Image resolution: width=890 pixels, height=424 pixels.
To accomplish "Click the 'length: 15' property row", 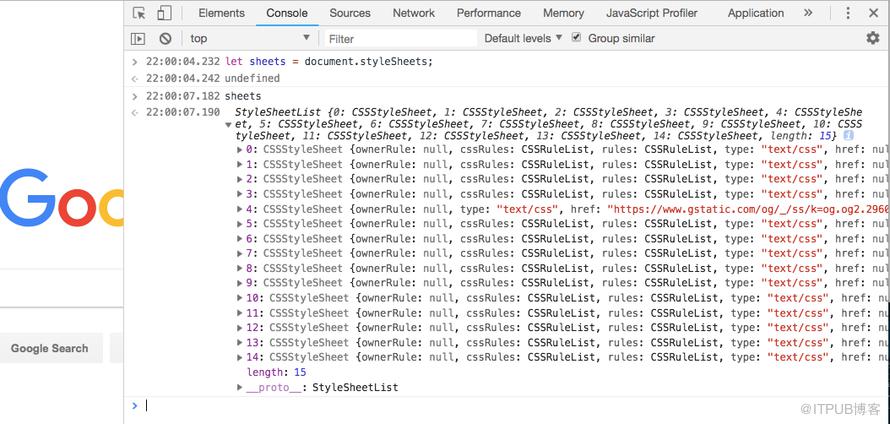I will 276,372.
